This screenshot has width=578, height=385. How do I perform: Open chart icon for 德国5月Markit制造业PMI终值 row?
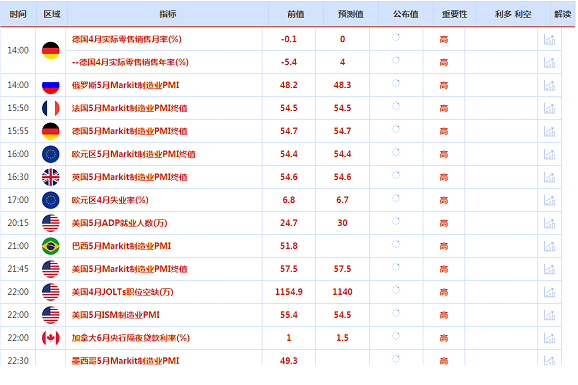(x=549, y=131)
